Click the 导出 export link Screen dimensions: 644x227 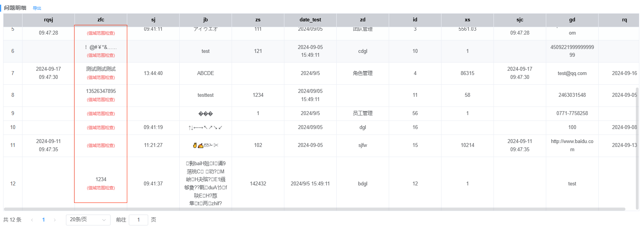(x=37, y=8)
